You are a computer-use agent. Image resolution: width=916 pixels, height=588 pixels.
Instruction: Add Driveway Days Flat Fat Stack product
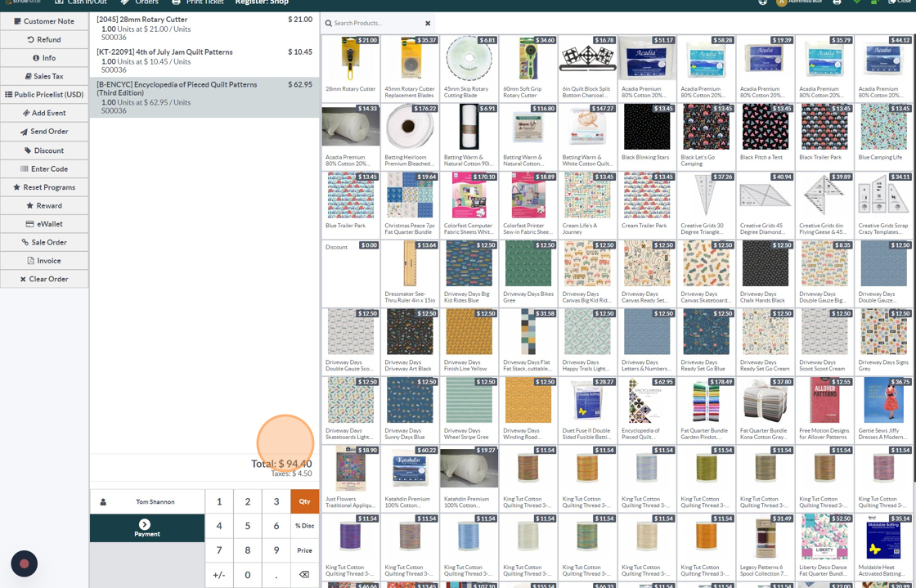pos(528,342)
